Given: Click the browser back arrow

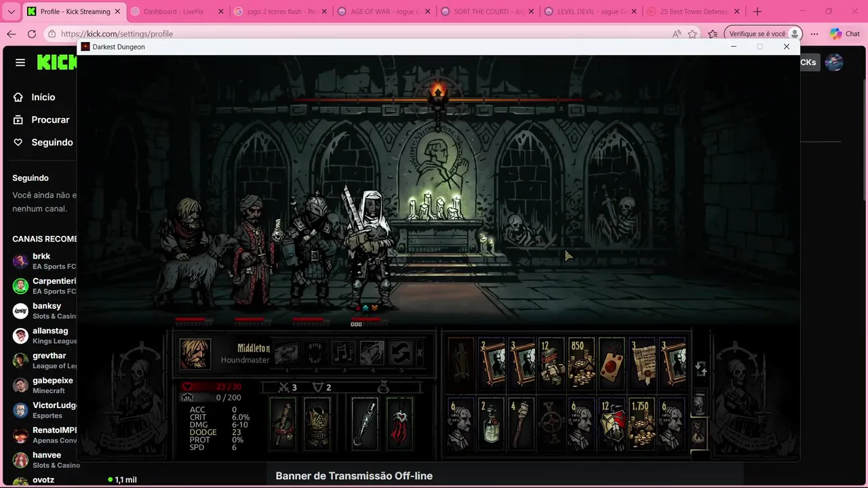Looking at the screenshot, I should (x=11, y=34).
